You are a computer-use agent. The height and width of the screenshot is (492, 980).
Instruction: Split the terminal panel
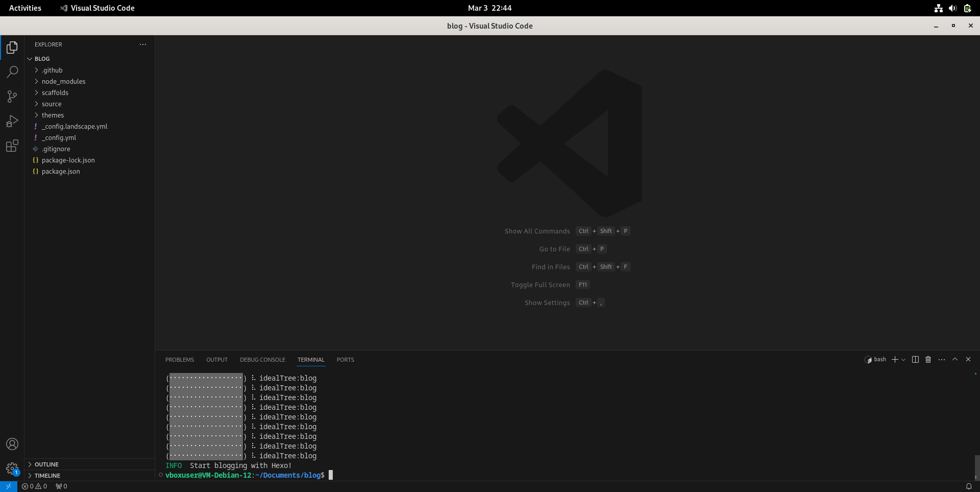click(x=915, y=360)
